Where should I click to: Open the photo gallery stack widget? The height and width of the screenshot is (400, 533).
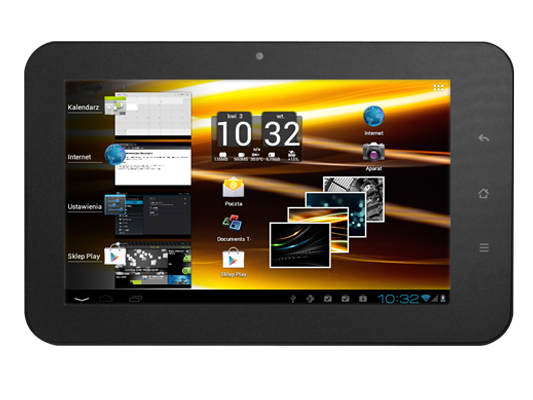(x=327, y=222)
